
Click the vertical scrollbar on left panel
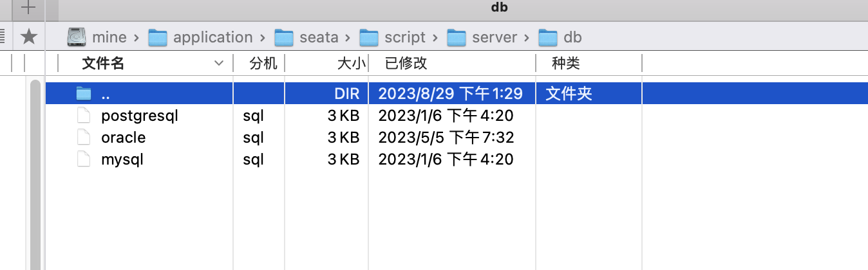[35, 174]
